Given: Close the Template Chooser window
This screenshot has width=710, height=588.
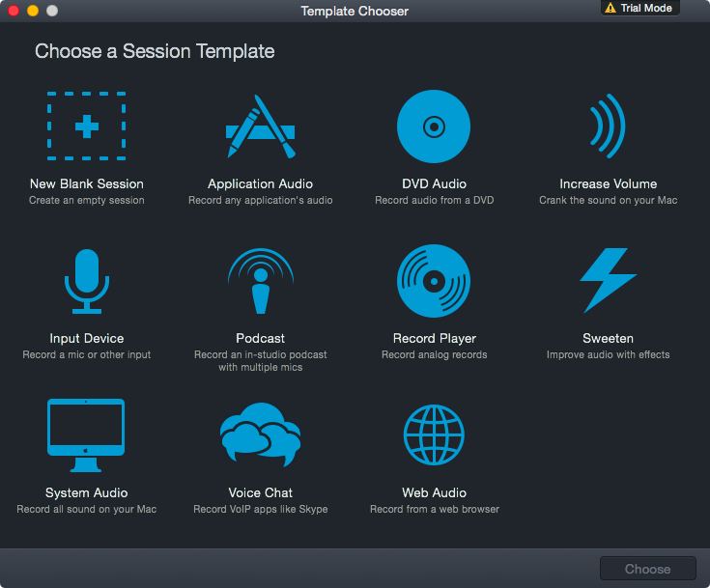Looking at the screenshot, I should click(14, 11).
